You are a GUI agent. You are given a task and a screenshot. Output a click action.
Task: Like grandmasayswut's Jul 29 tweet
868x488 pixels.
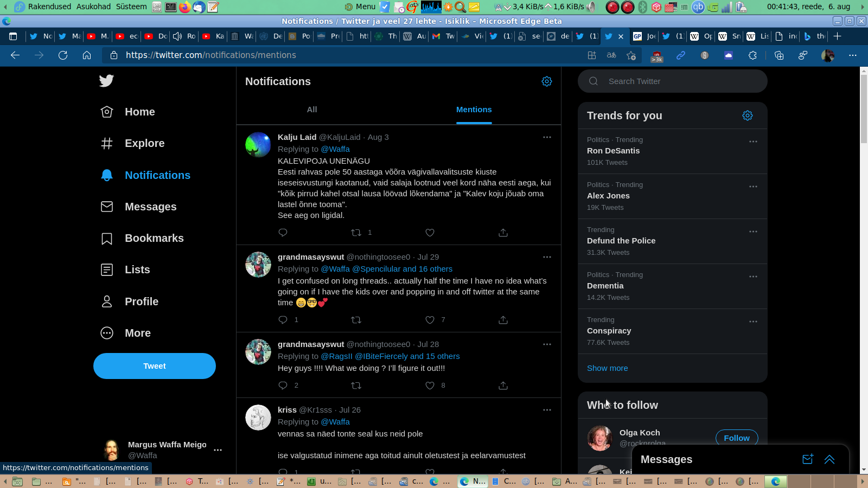430,320
